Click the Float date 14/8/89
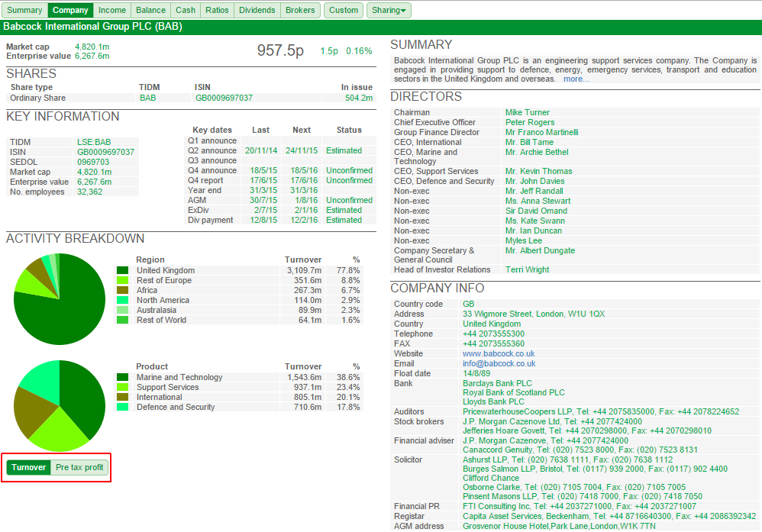The height and width of the screenshot is (532, 762). [476, 373]
